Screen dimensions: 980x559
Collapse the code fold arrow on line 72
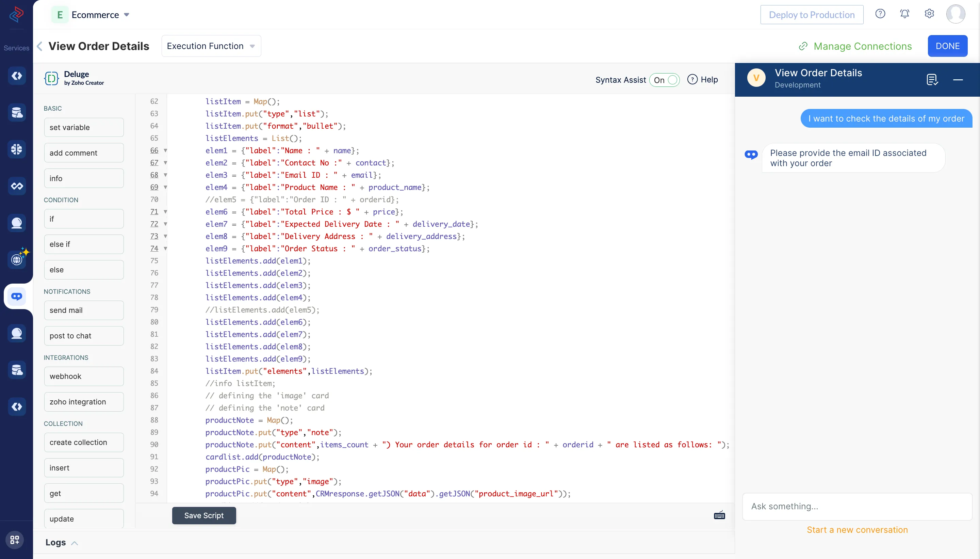[x=165, y=224]
